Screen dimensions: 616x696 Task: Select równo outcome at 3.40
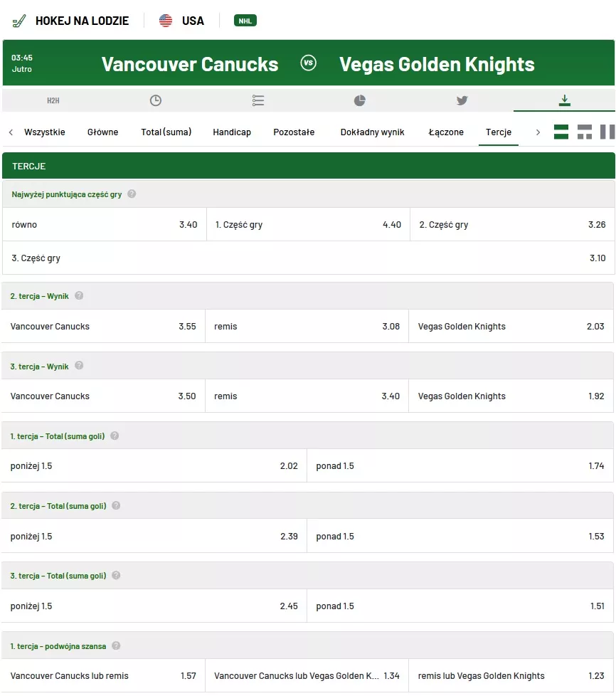(x=105, y=225)
